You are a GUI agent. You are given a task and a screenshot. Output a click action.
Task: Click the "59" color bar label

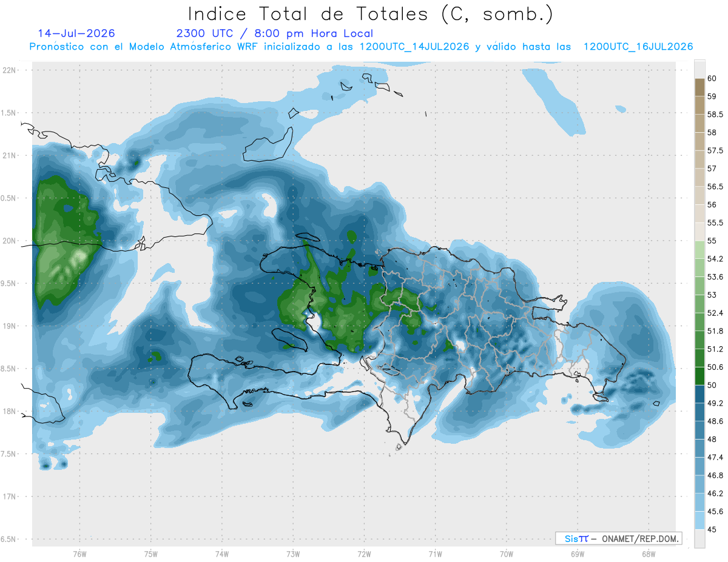(x=712, y=96)
